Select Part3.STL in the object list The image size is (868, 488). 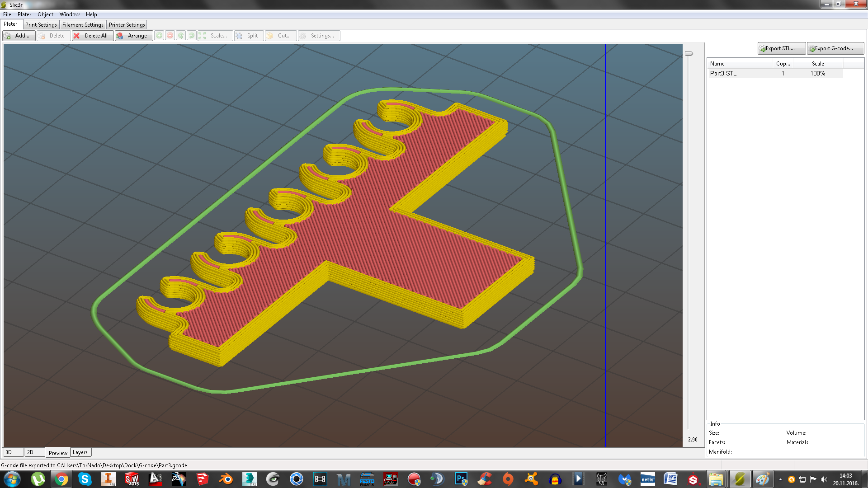(723, 73)
